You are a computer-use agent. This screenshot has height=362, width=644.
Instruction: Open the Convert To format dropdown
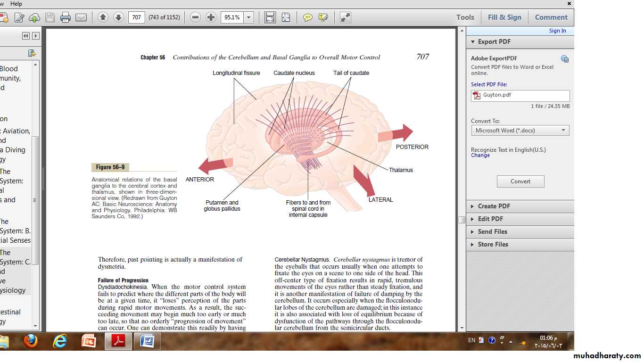(x=520, y=131)
